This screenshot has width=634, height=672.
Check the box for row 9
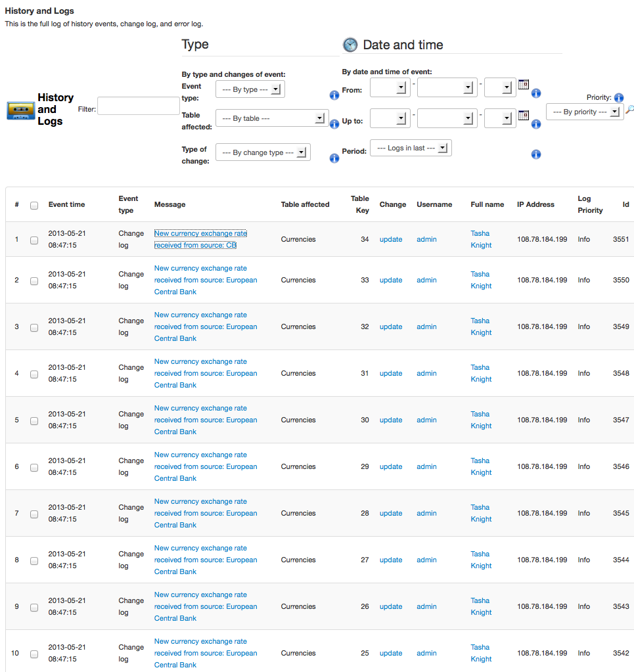click(x=34, y=608)
